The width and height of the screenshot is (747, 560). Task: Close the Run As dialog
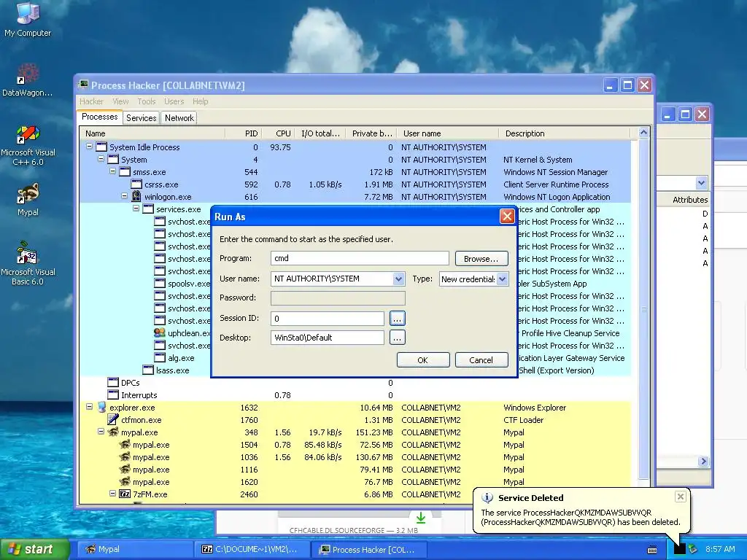point(507,217)
